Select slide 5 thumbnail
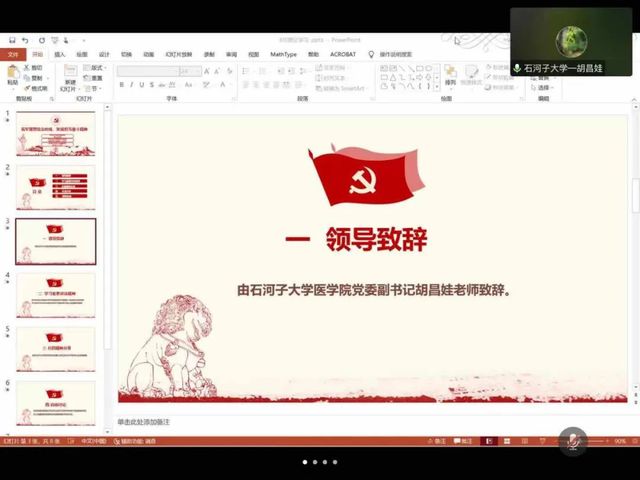This screenshot has width=640, height=480. tap(56, 349)
